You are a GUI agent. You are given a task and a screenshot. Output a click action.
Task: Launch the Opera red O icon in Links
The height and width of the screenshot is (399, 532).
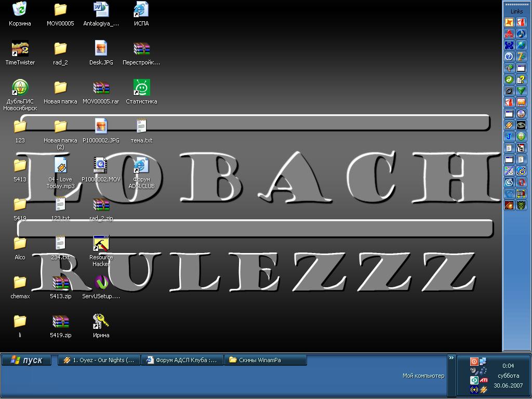pos(521,182)
